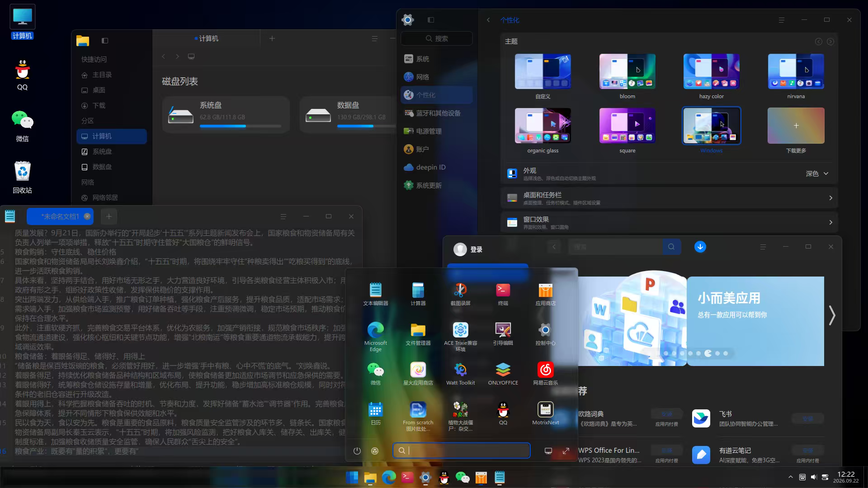868x488 pixels.
Task: Click the launcher power button icon
Action: tap(357, 450)
